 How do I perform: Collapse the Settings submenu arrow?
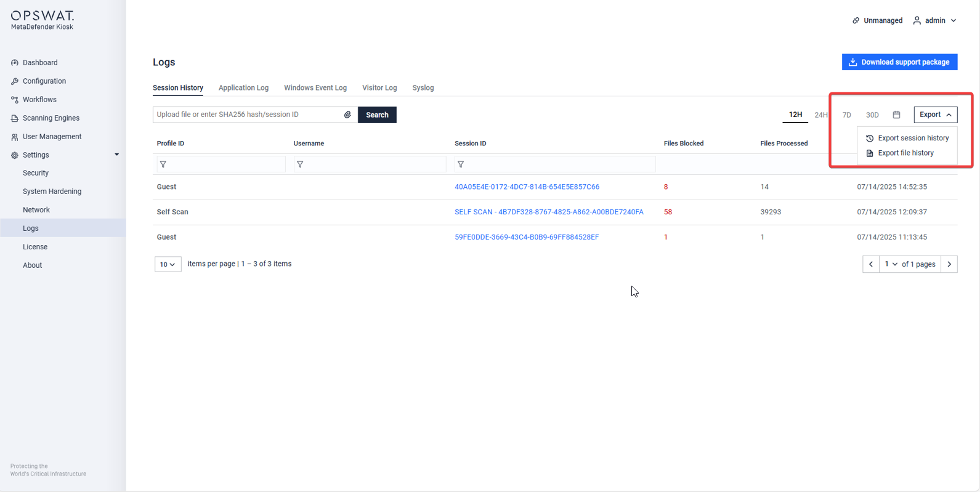pyautogui.click(x=116, y=155)
